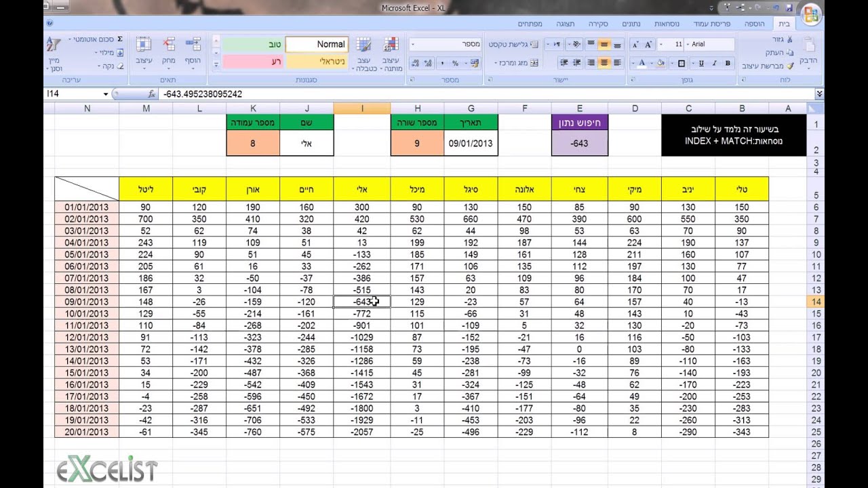Apply Comma Style number format
Screen dimensions: 868x488
441,63
